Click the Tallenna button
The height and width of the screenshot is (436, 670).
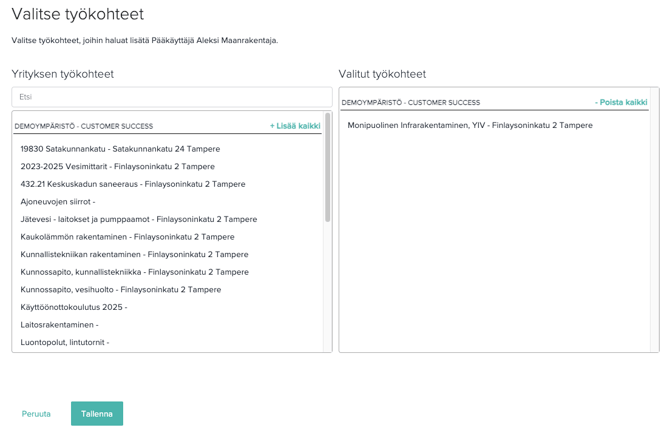click(x=96, y=414)
